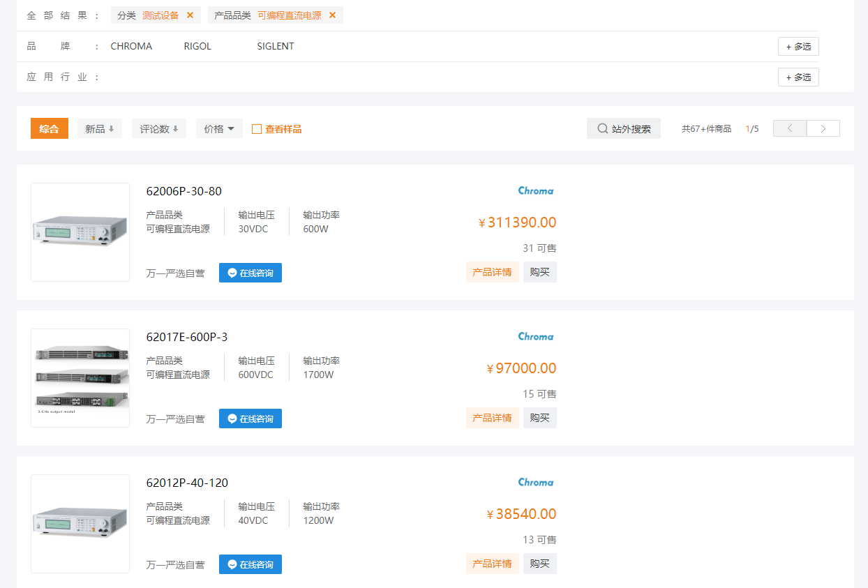Click 万一严选自营 label under 62006P-30-80
This screenshot has height=588, width=868.
click(175, 273)
